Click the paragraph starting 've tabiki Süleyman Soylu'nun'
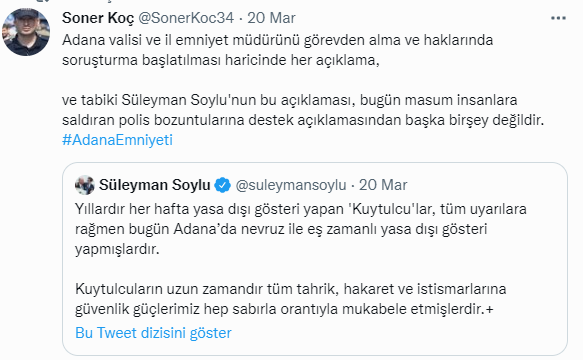 303,110
